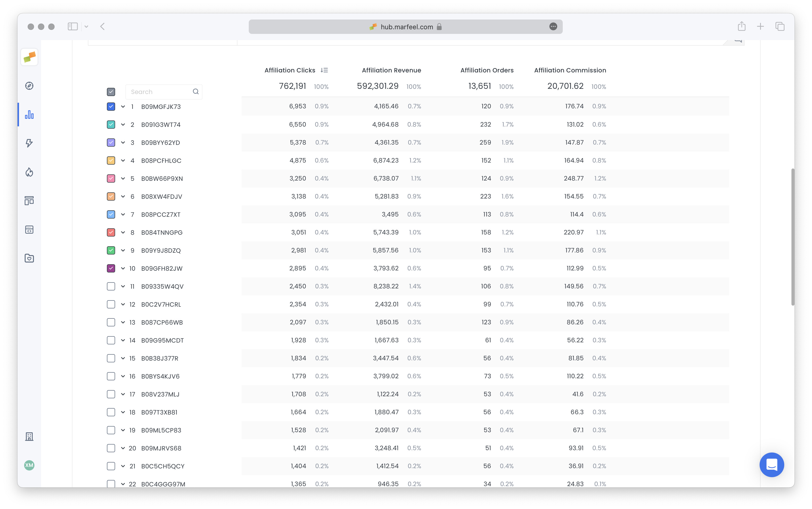Viewport: 812px width, 509px height.
Task: Click the building icon near sidebar bottom
Action: click(x=29, y=437)
